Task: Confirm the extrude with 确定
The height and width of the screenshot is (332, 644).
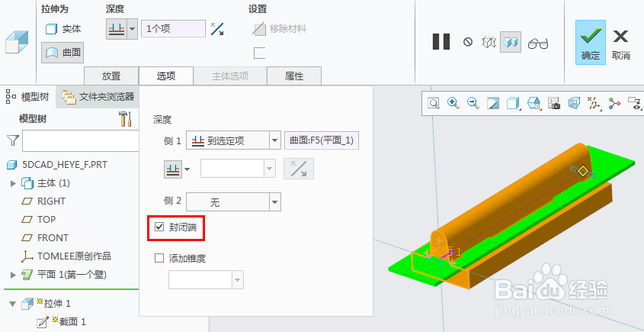Action: point(590,43)
